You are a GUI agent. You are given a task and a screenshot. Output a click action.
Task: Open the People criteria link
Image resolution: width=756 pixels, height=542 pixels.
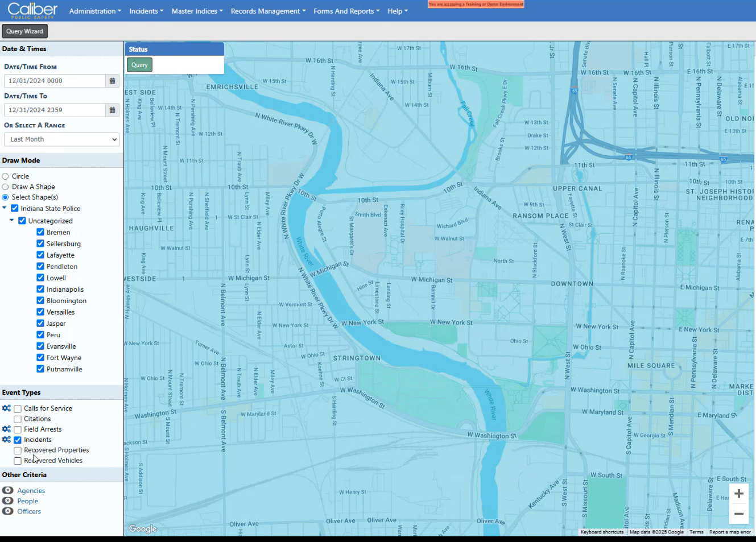[27, 501]
